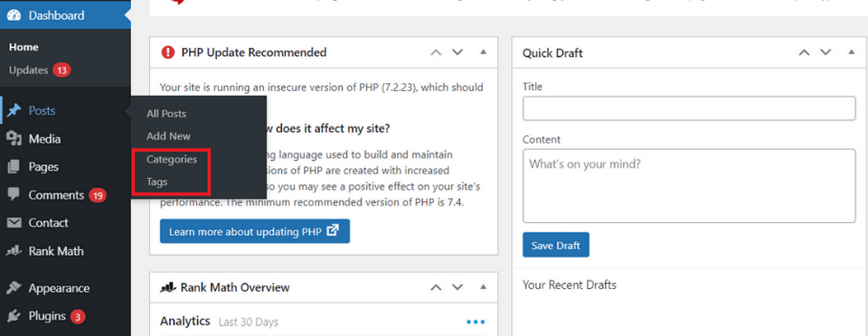Image resolution: width=868 pixels, height=336 pixels.
Task: Click the Your Recent Drafts heading
Action: coord(570,285)
